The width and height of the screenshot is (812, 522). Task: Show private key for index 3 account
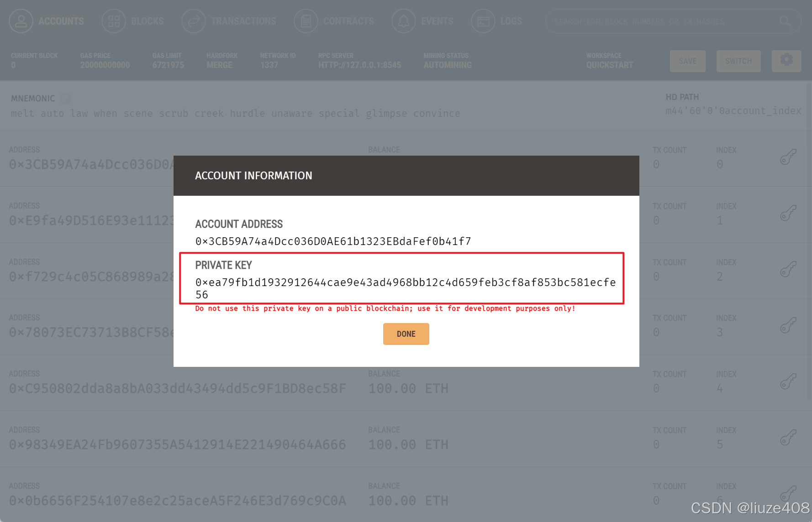point(788,326)
